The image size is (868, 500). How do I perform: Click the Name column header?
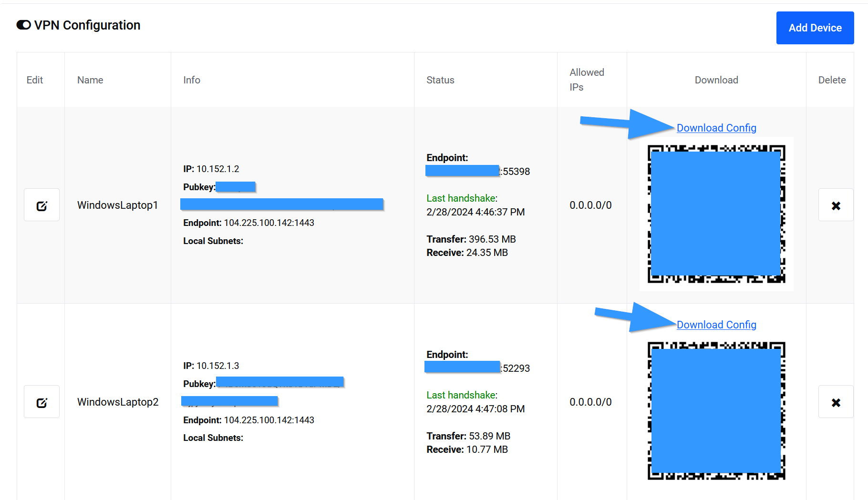pos(90,80)
